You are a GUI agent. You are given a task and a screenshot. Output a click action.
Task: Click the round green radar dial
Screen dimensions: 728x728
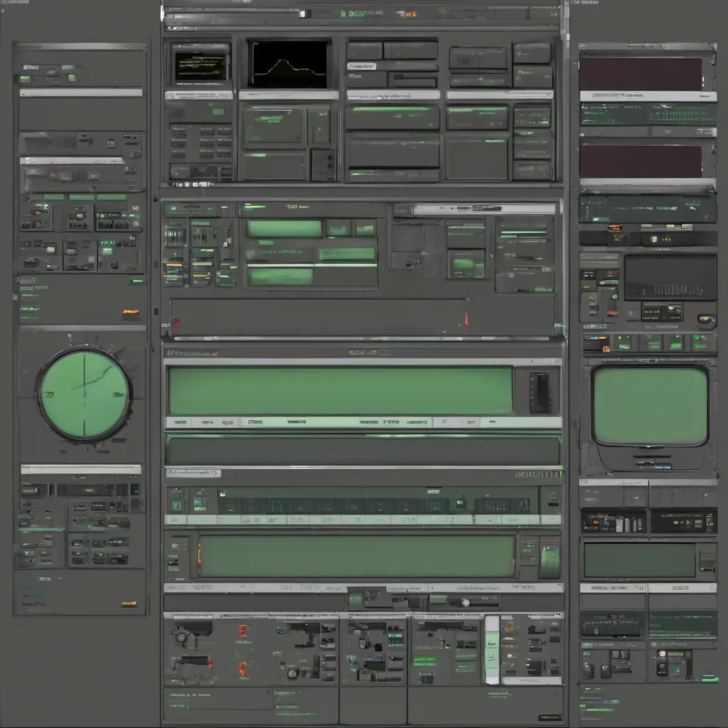(85, 393)
